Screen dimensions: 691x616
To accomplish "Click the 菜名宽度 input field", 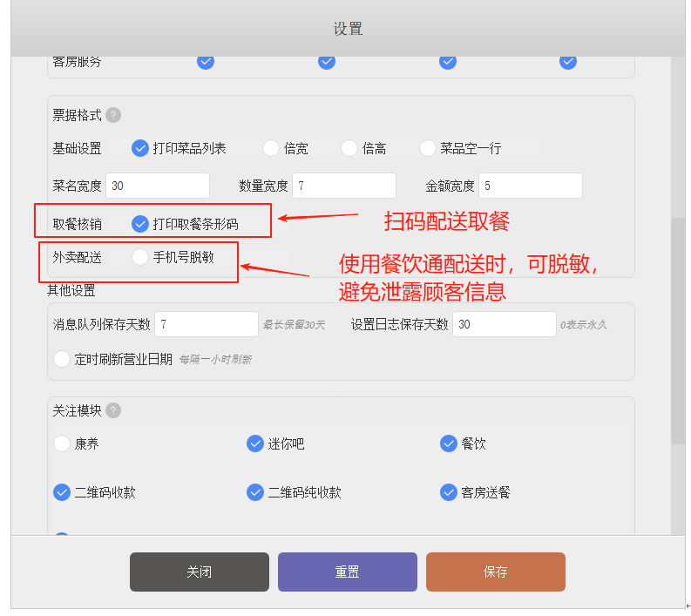I will (x=158, y=186).
